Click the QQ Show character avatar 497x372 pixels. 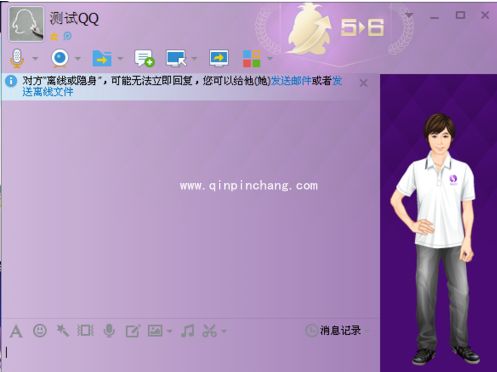[x=436, y=238]
